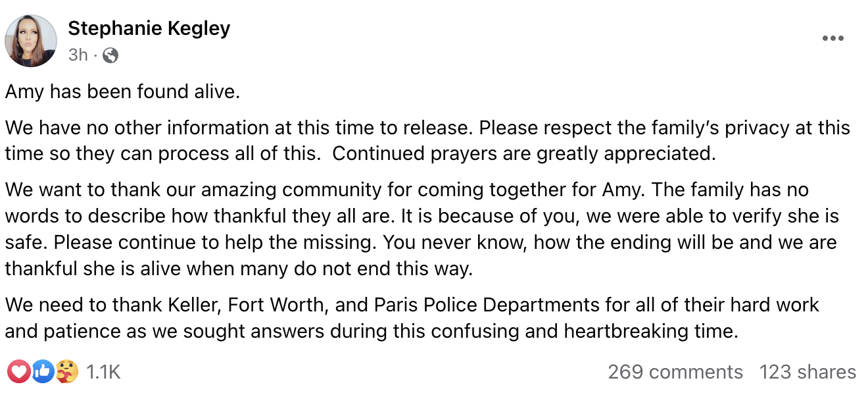
Task: Open the post's 3h timestamp link
Action: coord(78,55)
